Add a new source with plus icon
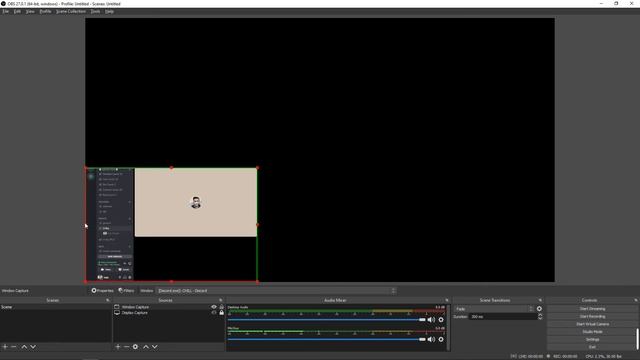This screenshot has height=360, width=640. pyautogui.click(x=118, y=347)
